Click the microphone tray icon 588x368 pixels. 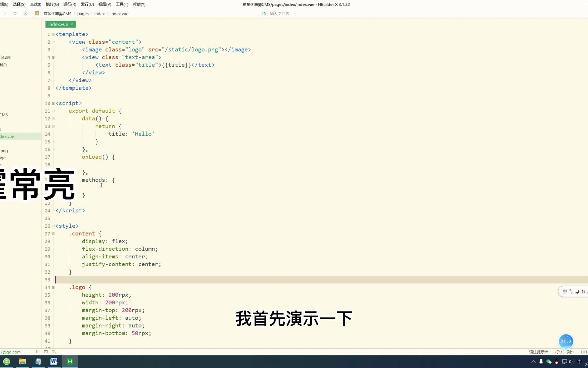pos(541,362)
